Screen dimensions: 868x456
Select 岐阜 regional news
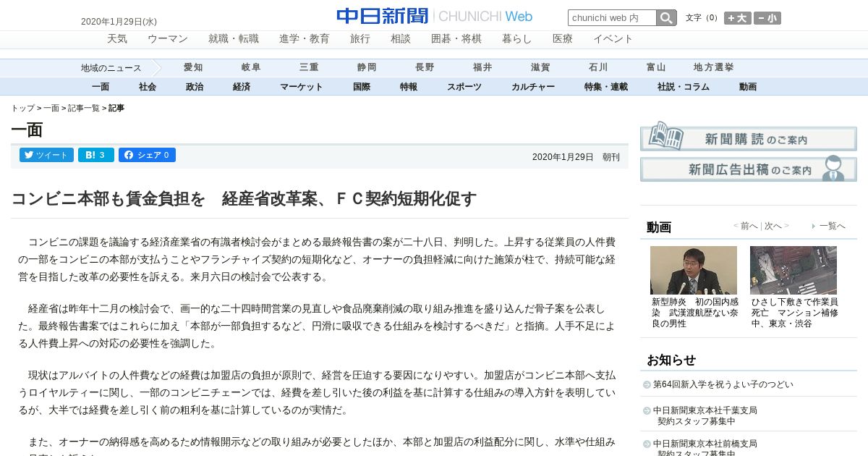tap(251, 67)
